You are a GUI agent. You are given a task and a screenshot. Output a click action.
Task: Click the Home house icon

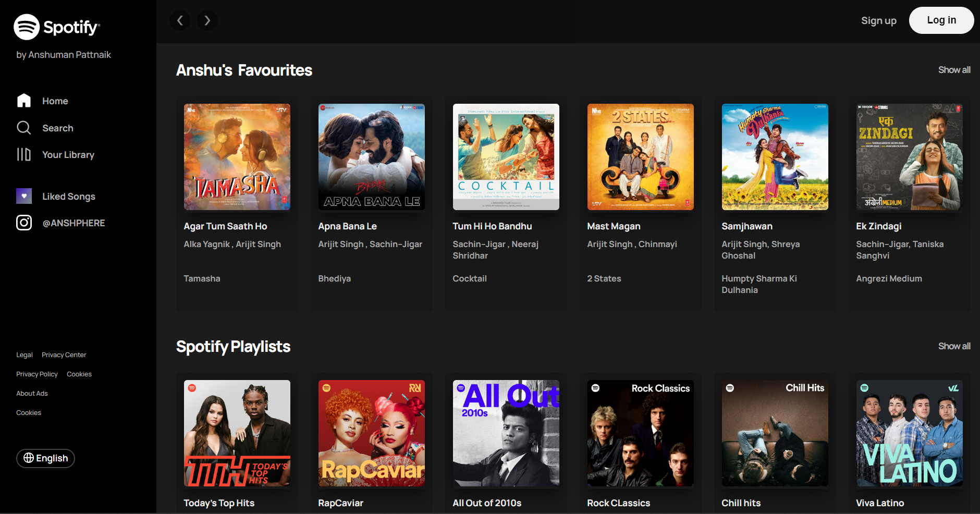click(x=24, y=101)
